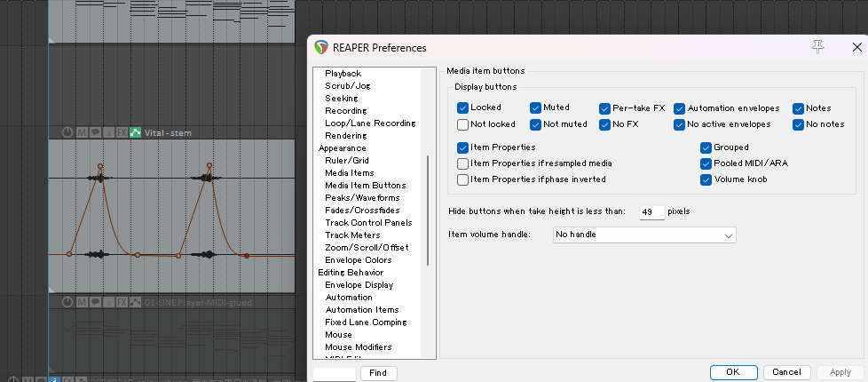Mute the Vital - stem item with its M button
The image size is (868, 382).
click(82, 132)
